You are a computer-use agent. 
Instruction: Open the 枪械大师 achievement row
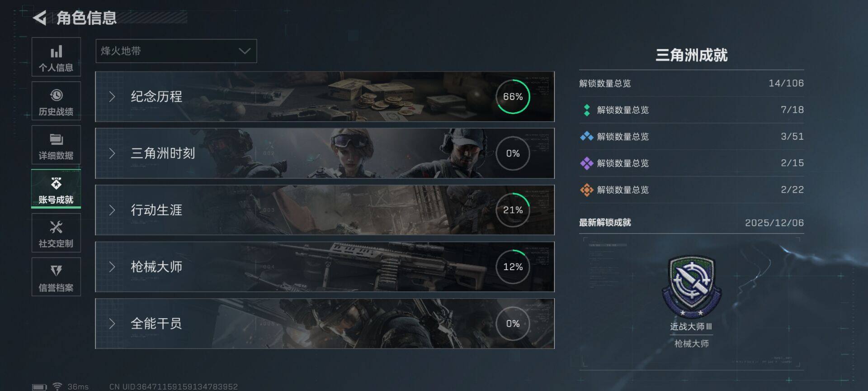tap(325, 267)
